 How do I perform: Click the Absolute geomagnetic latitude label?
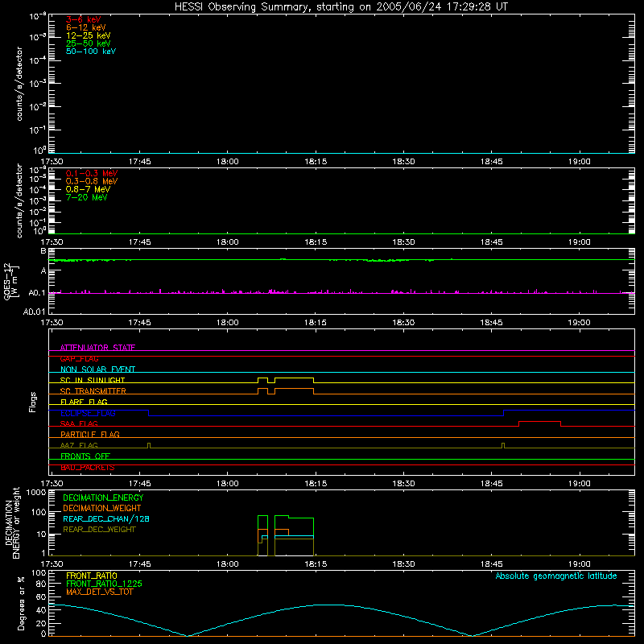click(556, 576)
